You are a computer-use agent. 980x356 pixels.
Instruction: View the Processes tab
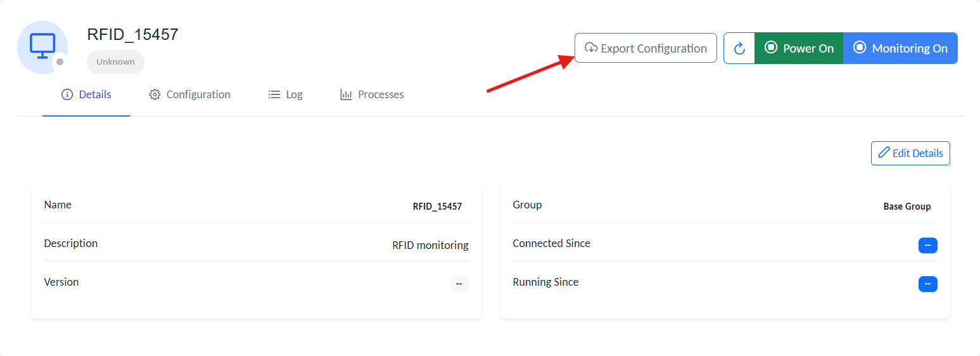(372, 94)
